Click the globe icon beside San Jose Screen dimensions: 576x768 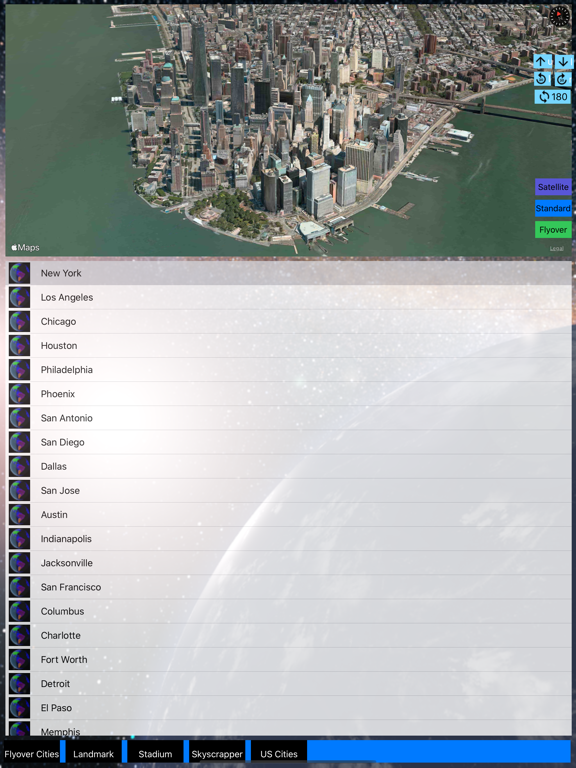coord(20,490)
